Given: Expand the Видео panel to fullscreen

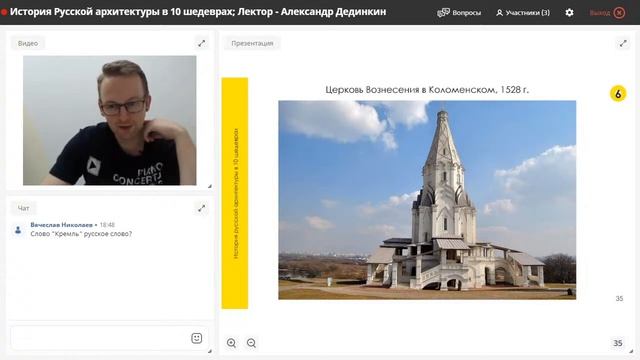Looking at the screenshot, I should 202,43.
